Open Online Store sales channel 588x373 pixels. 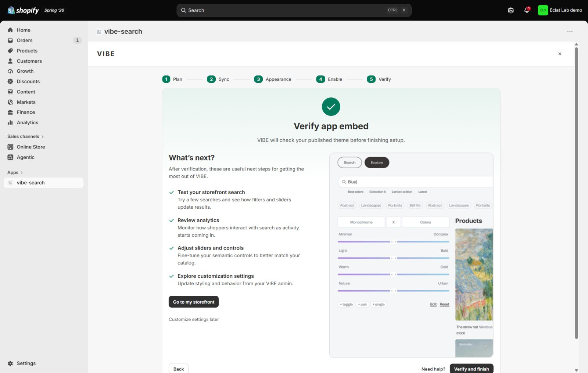pyautogui.click(x=44, y=147)
